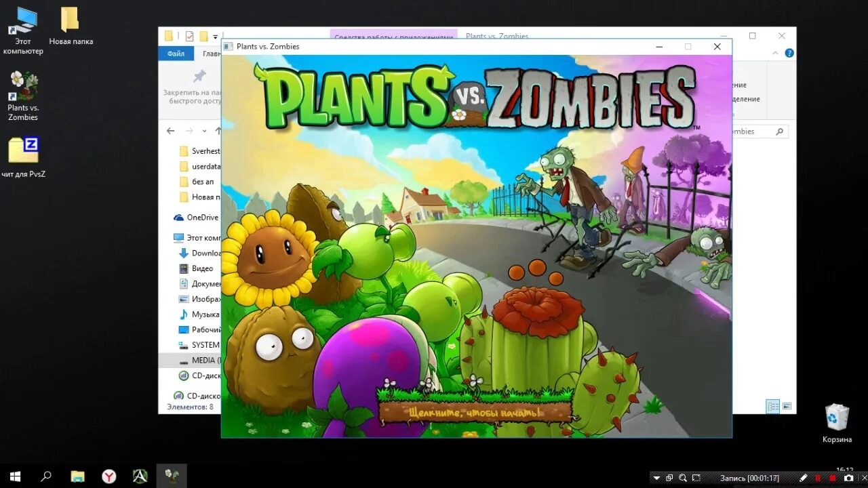
Task: Click the recorder window-mode icon
Action: pos(669,478)
